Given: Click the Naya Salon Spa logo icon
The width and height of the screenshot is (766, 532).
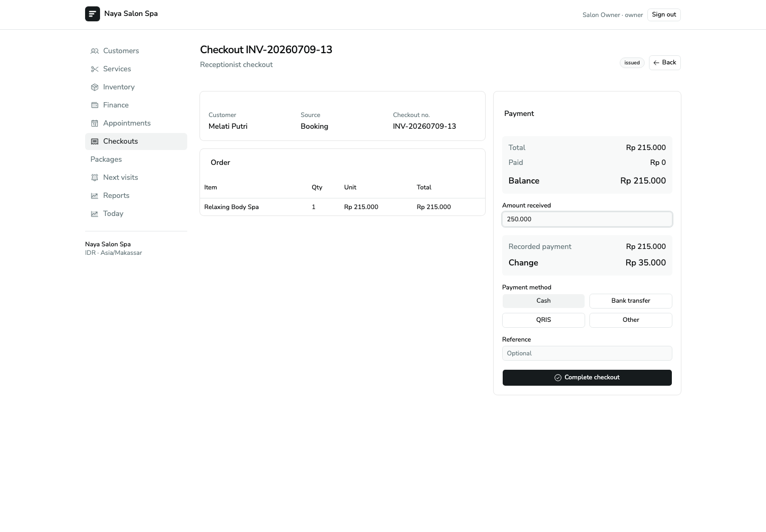Looking at the screenshot, I should click(93, 14).
